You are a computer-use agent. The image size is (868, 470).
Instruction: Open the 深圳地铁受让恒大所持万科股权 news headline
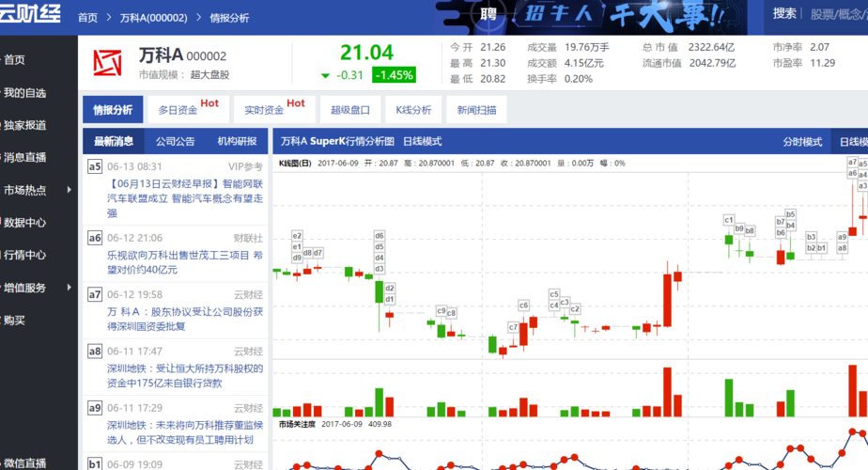(x=185, y=376)
